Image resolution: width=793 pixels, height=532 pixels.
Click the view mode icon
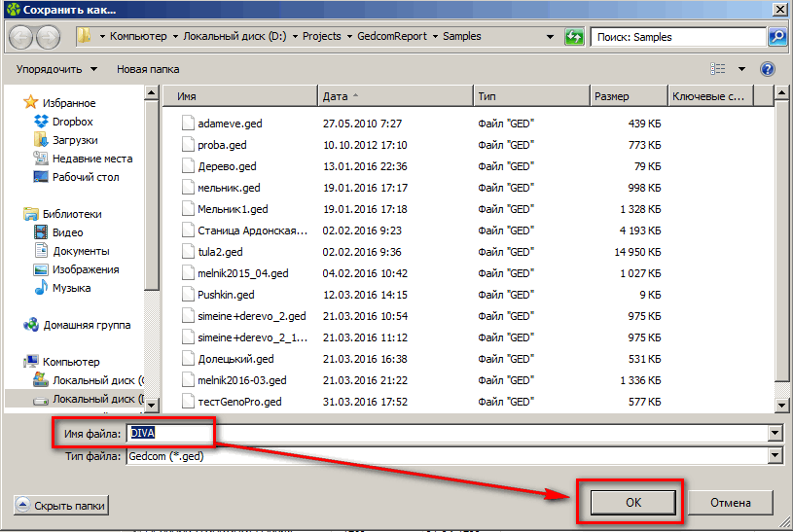pyautogui.click(x=718, y=69)
